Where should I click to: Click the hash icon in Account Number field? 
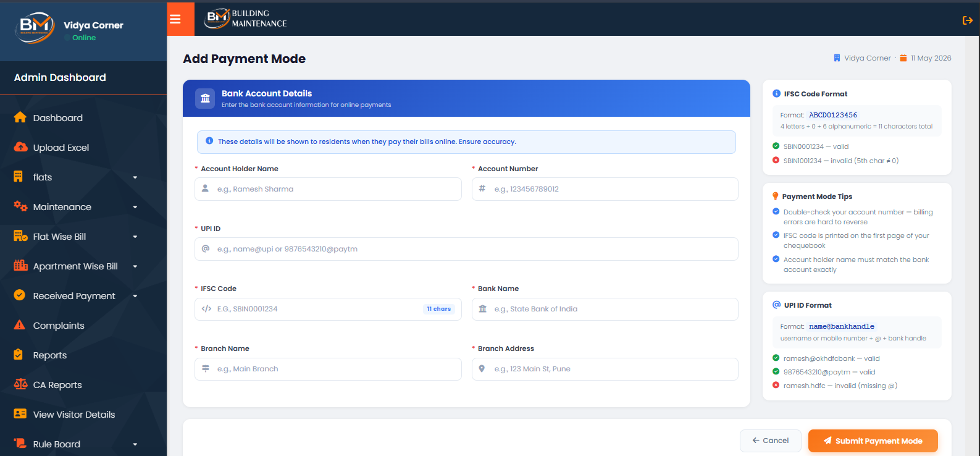(482, 188)
